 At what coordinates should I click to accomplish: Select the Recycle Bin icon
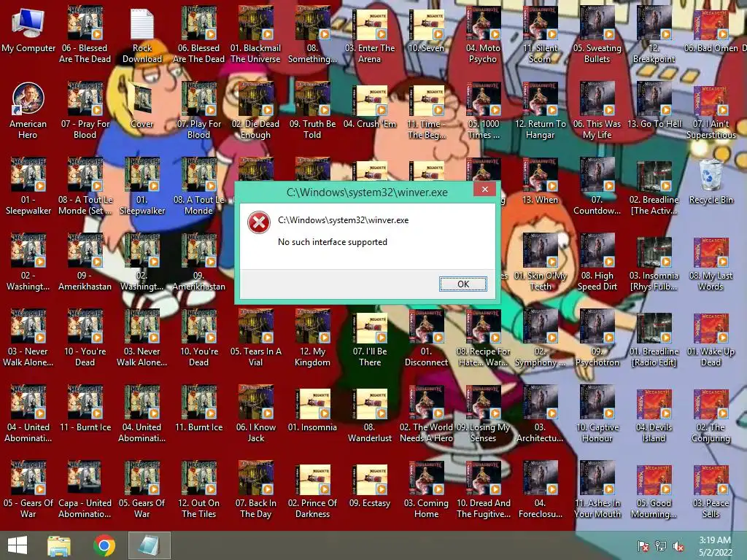(711, 182)
